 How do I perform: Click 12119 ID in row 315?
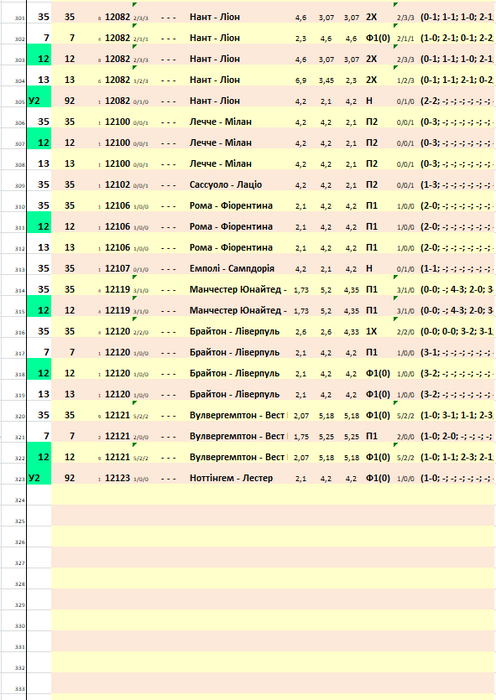pos(117,311)
